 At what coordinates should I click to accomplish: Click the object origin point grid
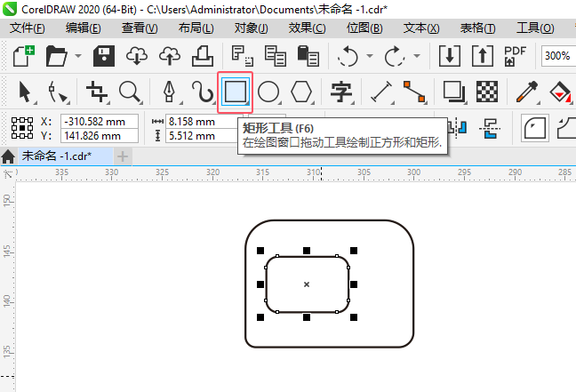[22, 128]
